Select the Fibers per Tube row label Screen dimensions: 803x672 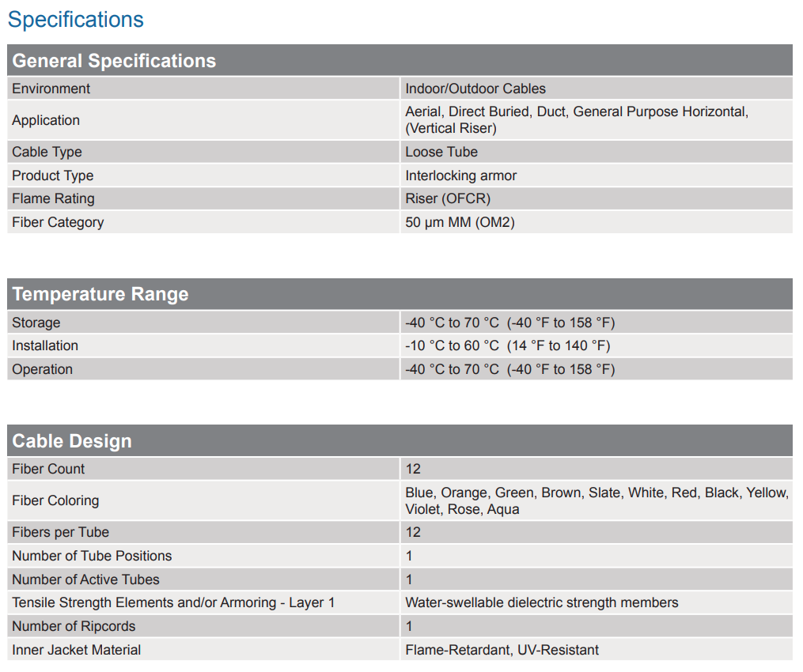click(61, 532)
